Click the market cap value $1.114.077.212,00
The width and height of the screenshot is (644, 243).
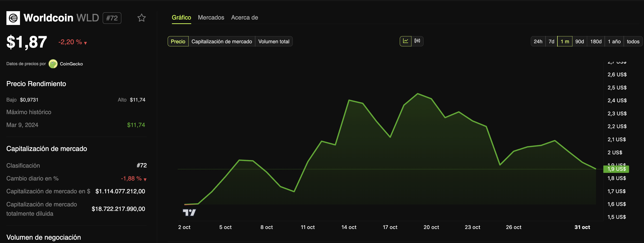pyautogui.click(x=120, y=191)
